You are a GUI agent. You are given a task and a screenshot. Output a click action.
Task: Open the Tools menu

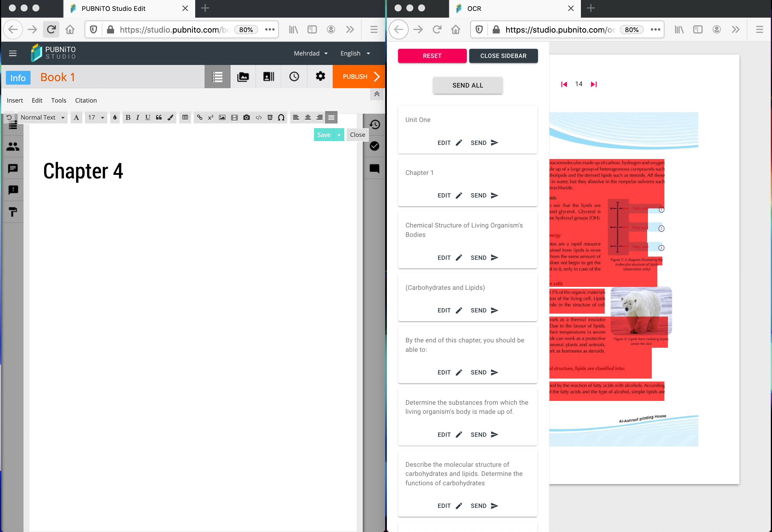coord(59,100)
